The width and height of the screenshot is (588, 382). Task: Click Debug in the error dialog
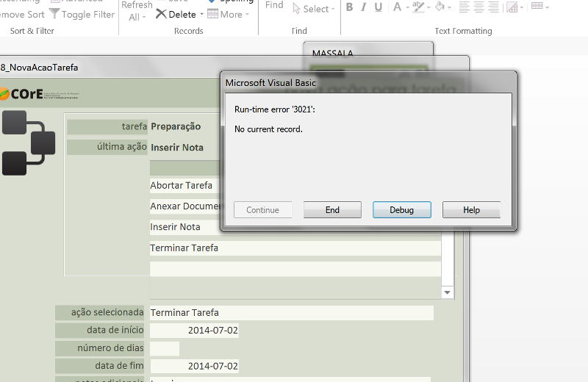(401, 210)
